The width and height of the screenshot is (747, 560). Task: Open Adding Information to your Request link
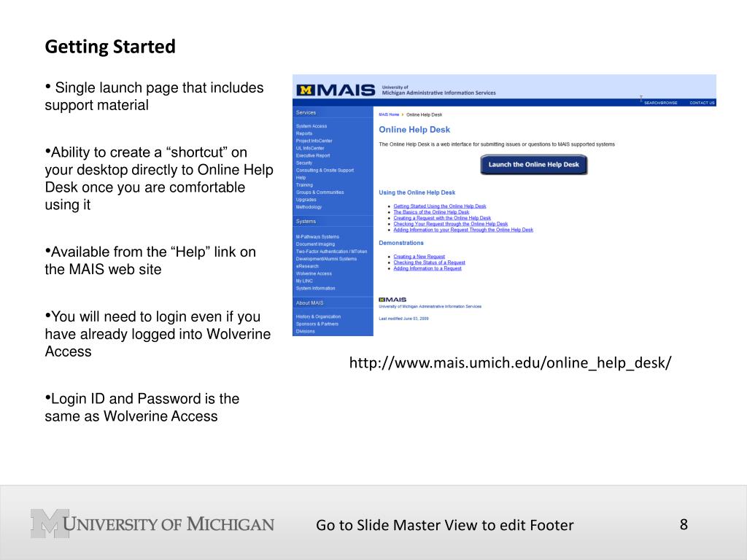coord(463,230)
